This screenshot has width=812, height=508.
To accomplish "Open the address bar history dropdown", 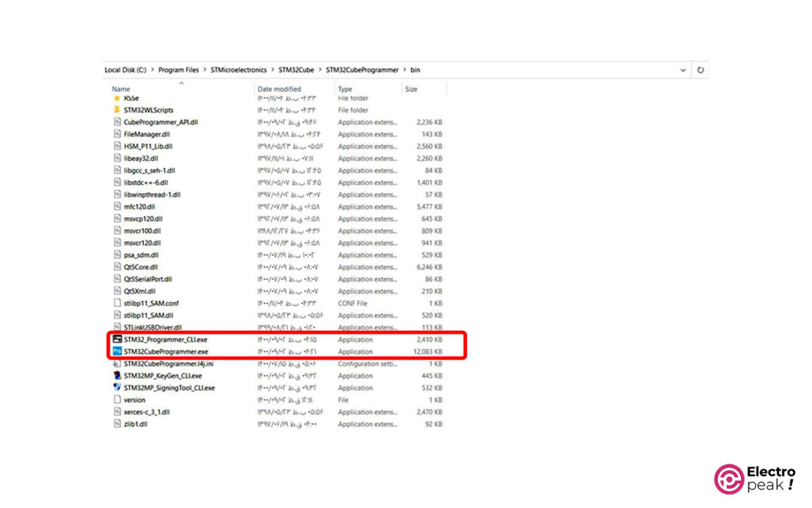I will pos(683,70).
